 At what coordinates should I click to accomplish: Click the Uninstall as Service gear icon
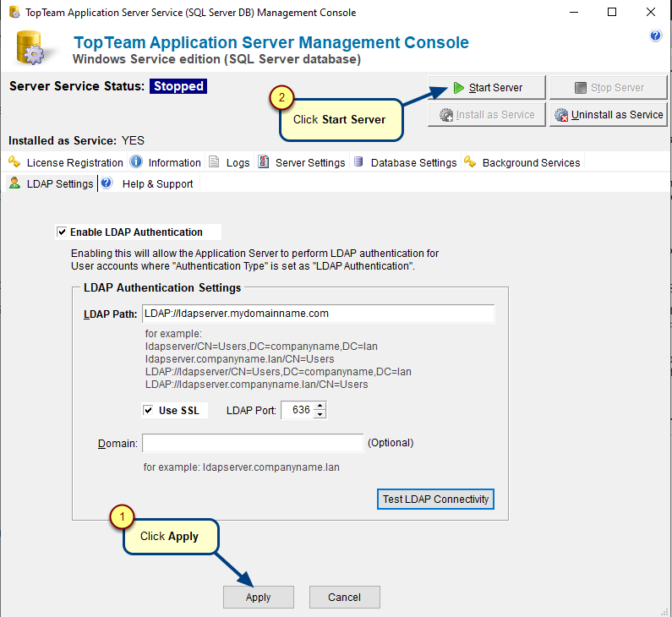coord(561,115)
